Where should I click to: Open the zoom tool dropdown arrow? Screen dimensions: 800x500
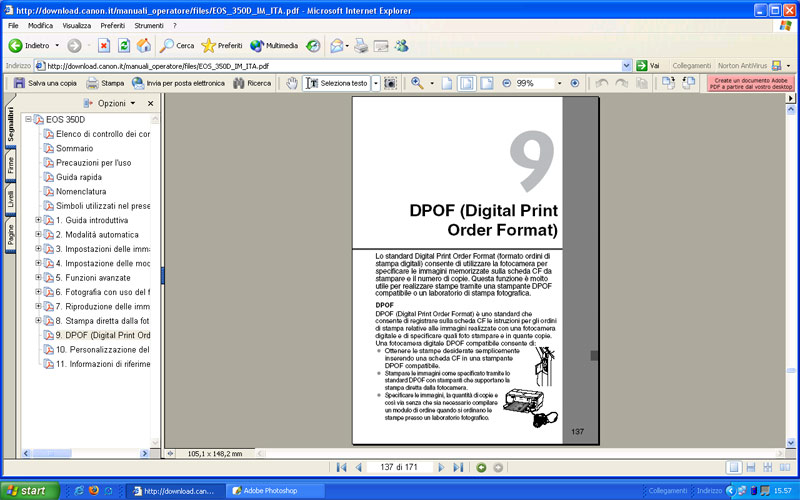[x=432, y=83]
